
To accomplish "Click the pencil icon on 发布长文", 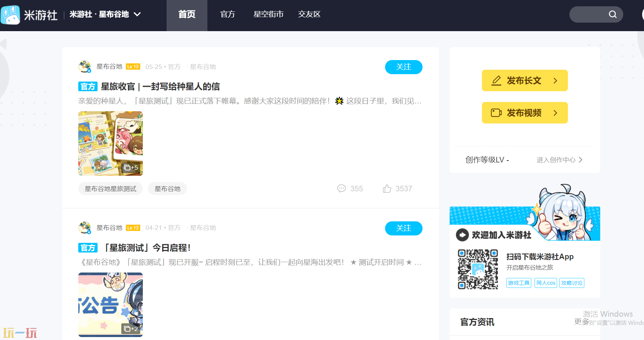I will (496, 80).
